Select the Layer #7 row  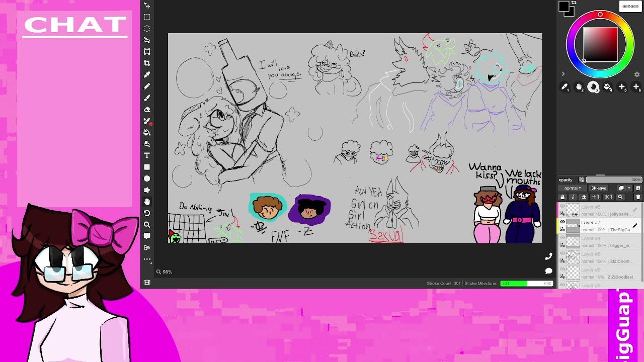click(x=600, y=226)
